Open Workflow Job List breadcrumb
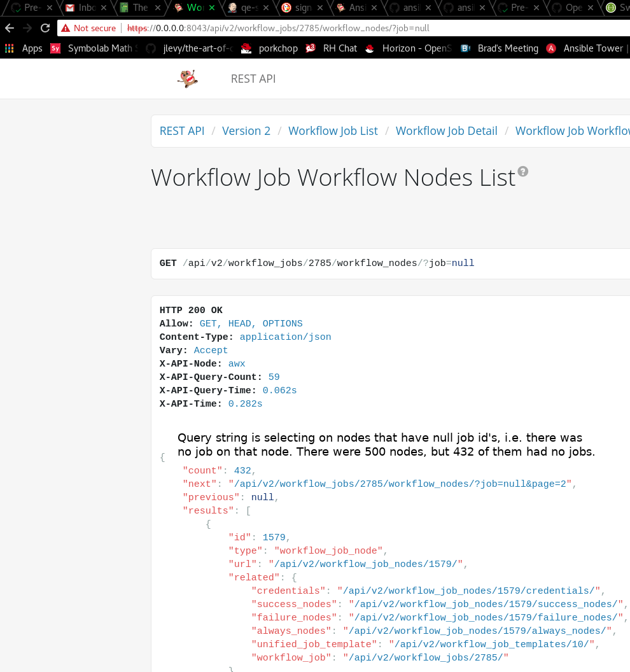The height and width of the screenshot is (672, 630). (x=333, y=130)
